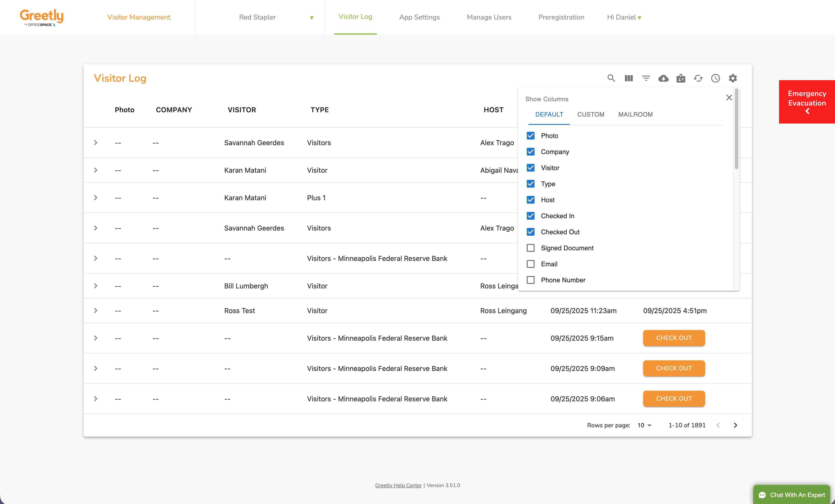835x504 pixels.
Task: Uncheck the Photo column checkbox
Action: 531,136
